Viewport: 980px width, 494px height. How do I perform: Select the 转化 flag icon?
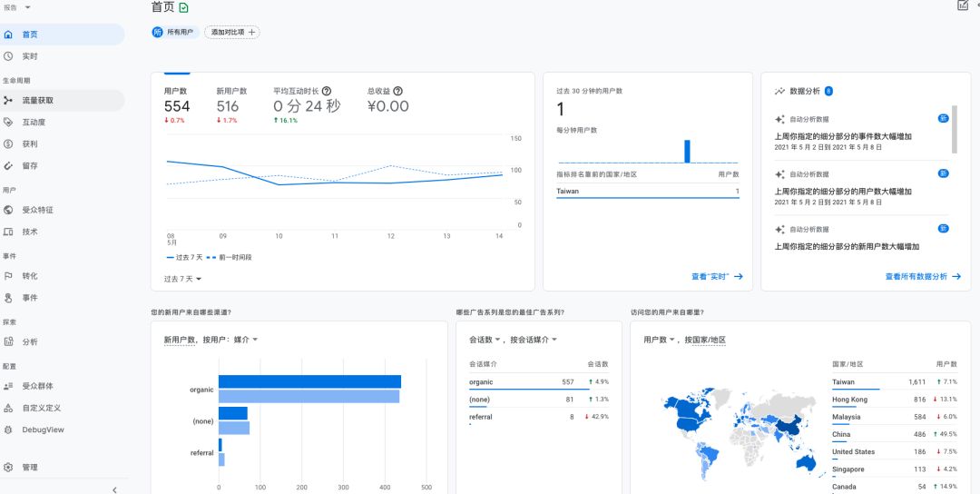click(8, 276)
